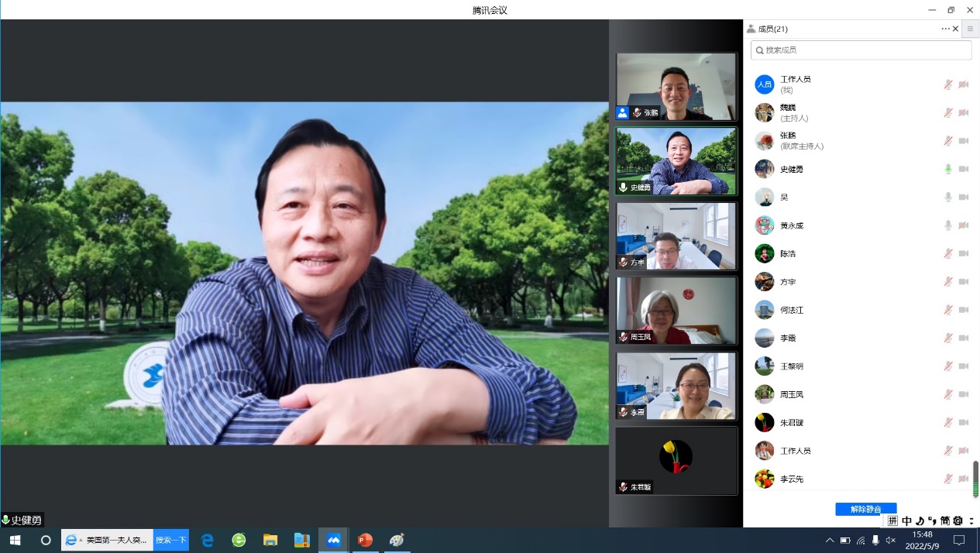Click the 搜索一下 search button in taskbar

click(x=171, y=540)
